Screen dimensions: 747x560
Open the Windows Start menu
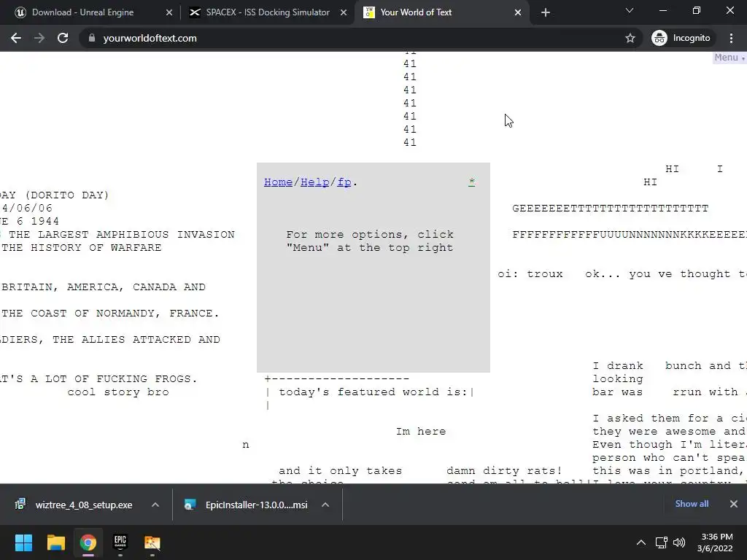[24, 542]
